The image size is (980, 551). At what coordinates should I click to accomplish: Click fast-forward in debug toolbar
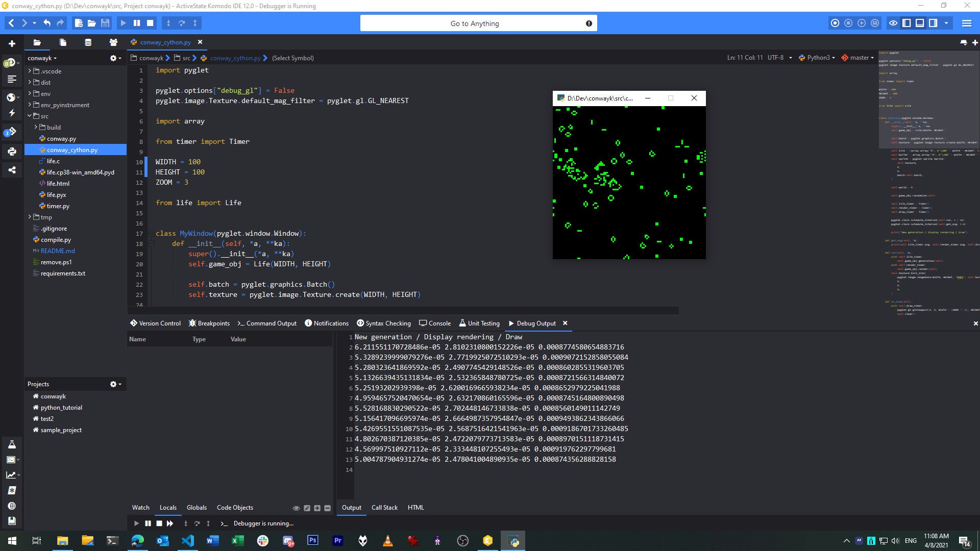tap(170, 523)
